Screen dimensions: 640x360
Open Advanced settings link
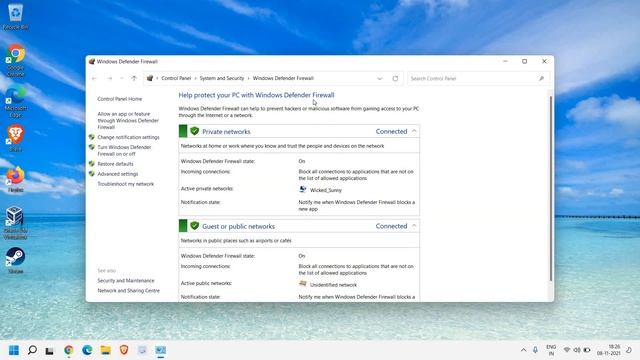click(x=118, y=174)
